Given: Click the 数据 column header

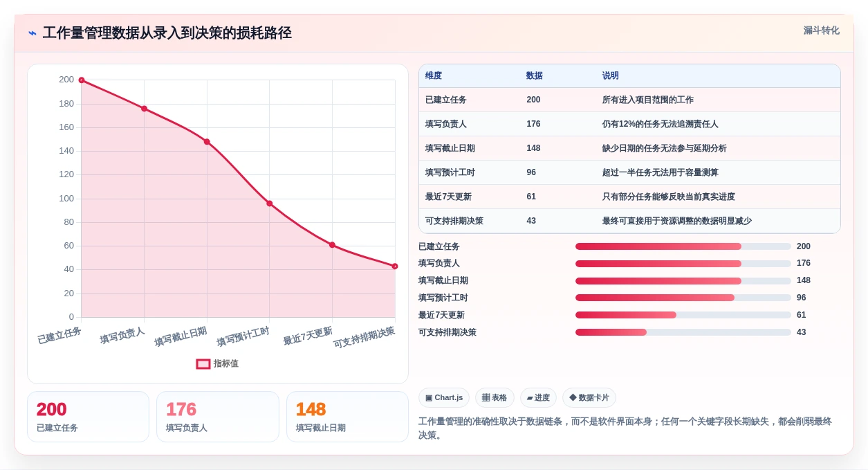Looking at the screenshot, I should pos(535,76).
